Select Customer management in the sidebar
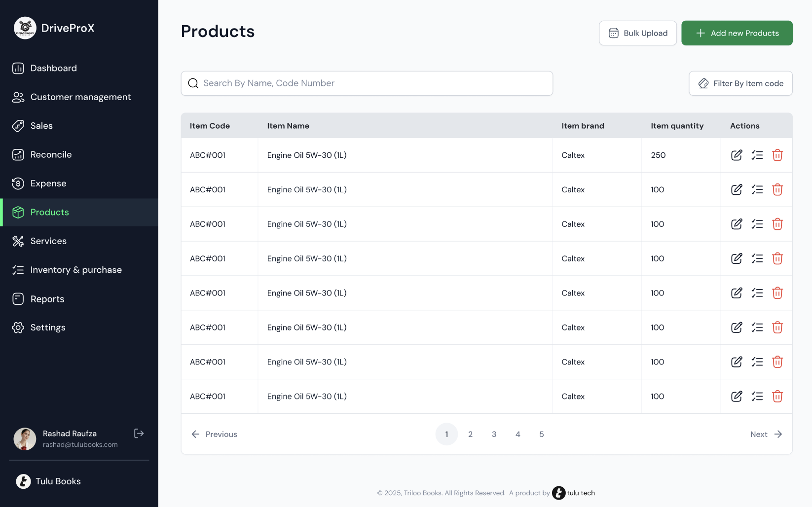Viewport: 812px width, 507px height. point(80,97)
